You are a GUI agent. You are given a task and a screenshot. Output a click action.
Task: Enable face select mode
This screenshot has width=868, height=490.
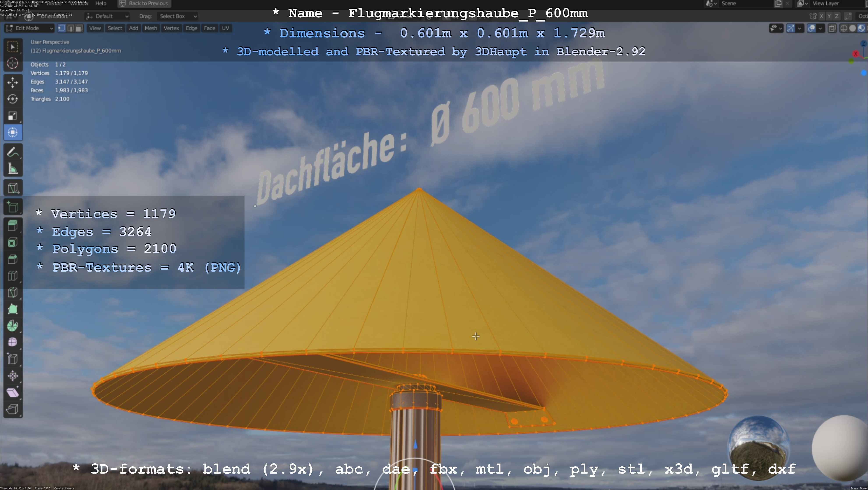click(x=79, y=28)
